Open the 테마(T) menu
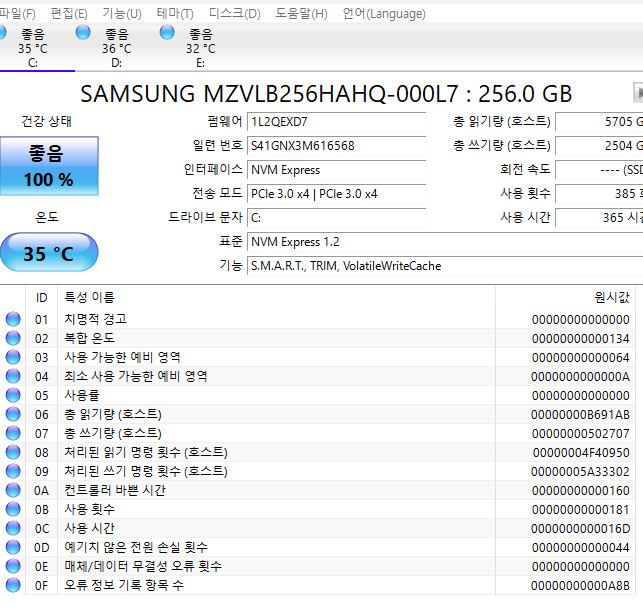Viewport: 643px width, 616px height. tap(175, 14)
